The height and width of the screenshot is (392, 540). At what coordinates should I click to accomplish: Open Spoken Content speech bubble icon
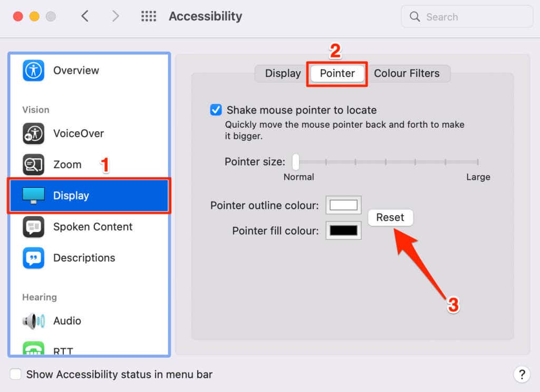pyautogui.click(x=33, y=227)
